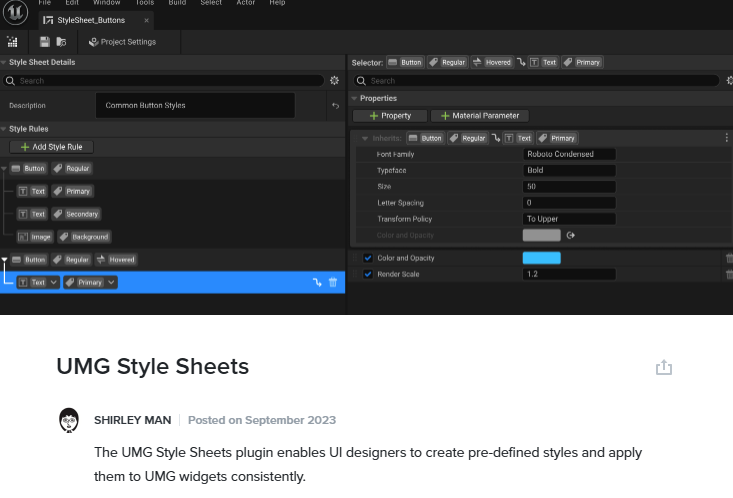Delete the selected Text Primary style rule
Image resolution: width=733 pixels, height=498 pixels.
(x=333, y=283)
